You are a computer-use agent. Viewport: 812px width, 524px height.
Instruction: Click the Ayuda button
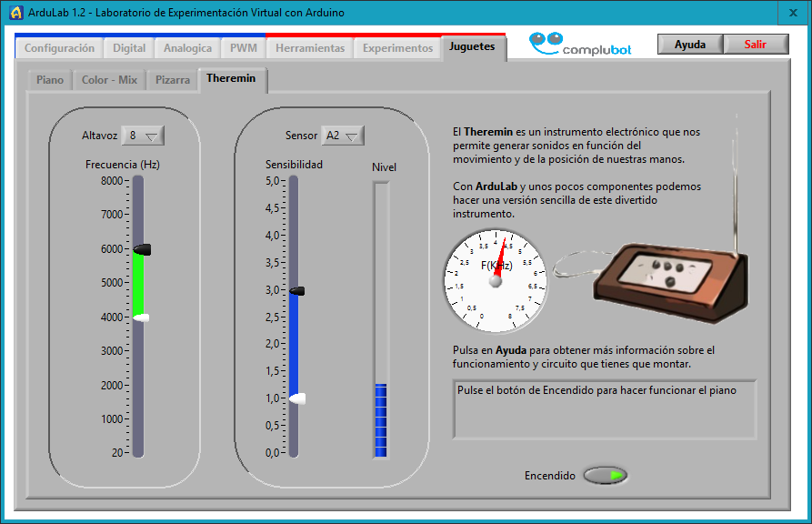click(x=689, y=45)
